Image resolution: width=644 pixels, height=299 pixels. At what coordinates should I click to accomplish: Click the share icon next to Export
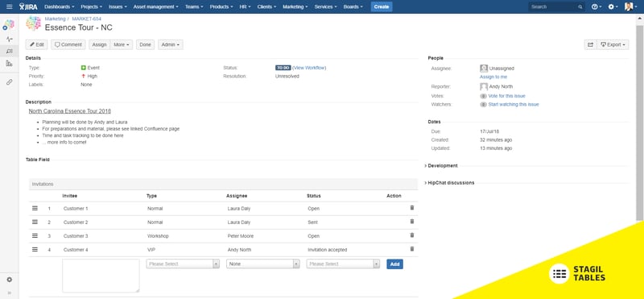(x=590, y=44)
